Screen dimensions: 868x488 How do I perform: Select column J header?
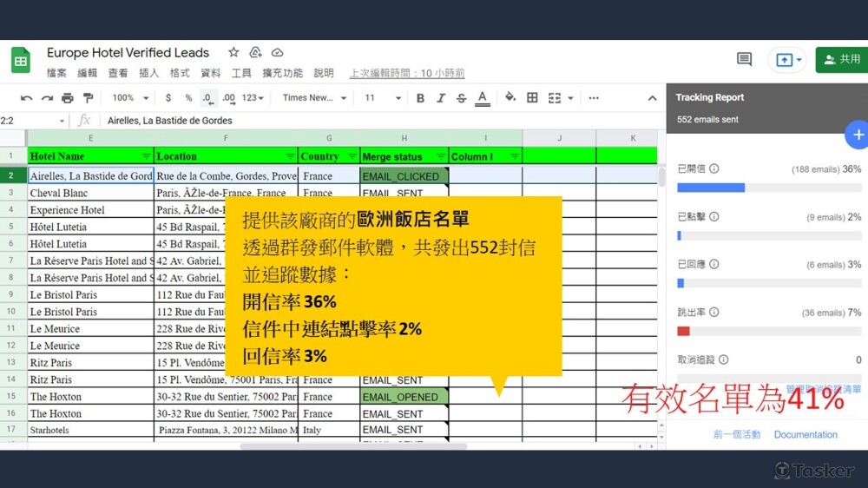[x=559, y=138]
